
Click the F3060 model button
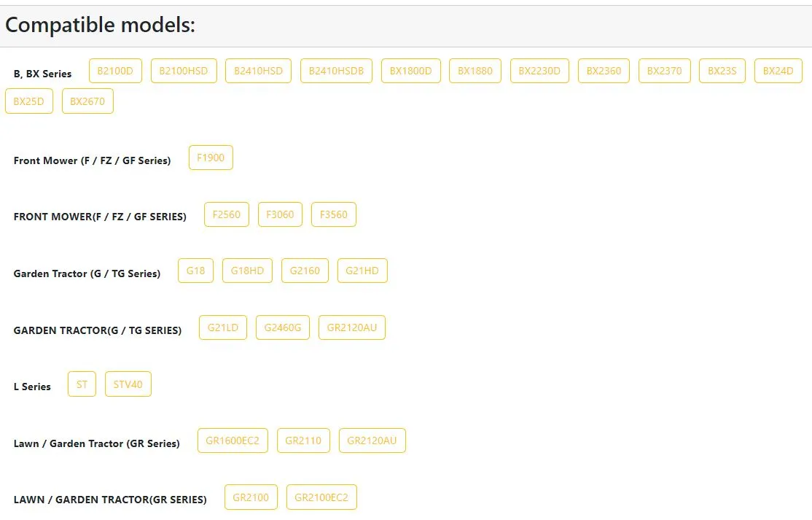coord(280,214)
